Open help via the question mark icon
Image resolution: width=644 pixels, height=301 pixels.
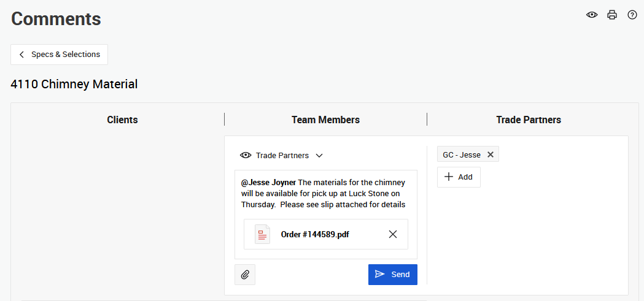[632, 15]
